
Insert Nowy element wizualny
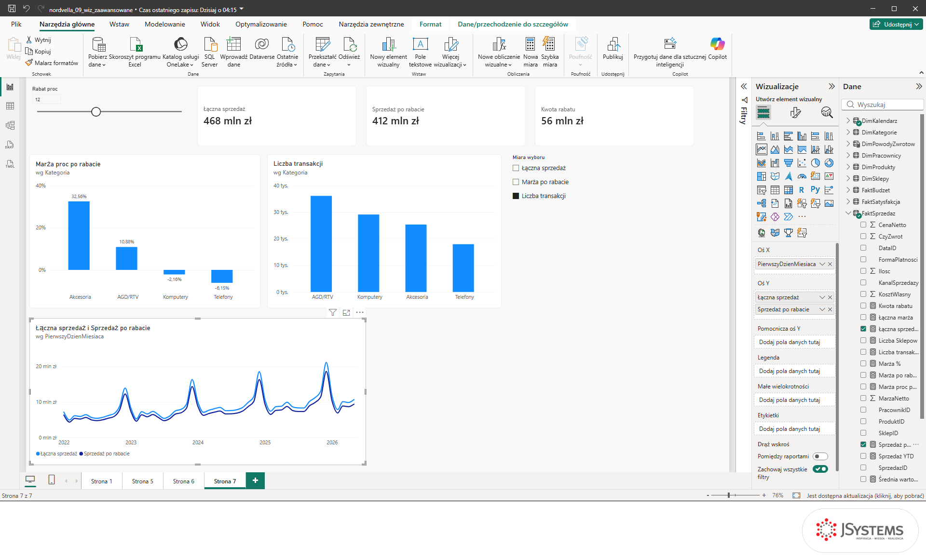(x=388, y=45)
